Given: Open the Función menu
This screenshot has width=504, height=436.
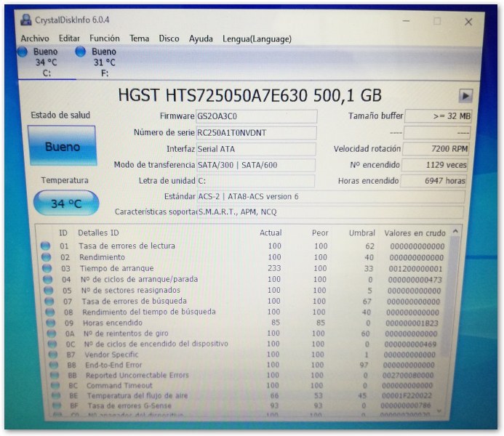Looking at the screenshot, I should [x=105, y=39].
